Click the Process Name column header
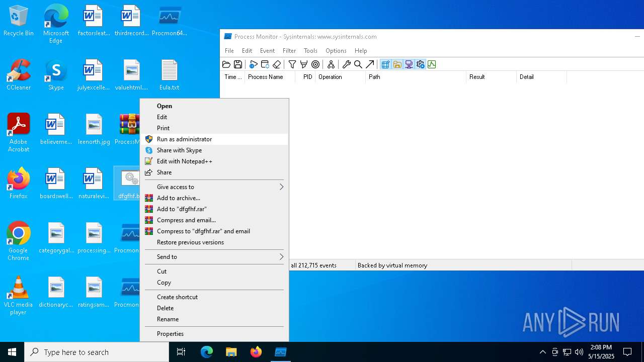Viewport: 644px width, 362px height. tap(270, 77)
